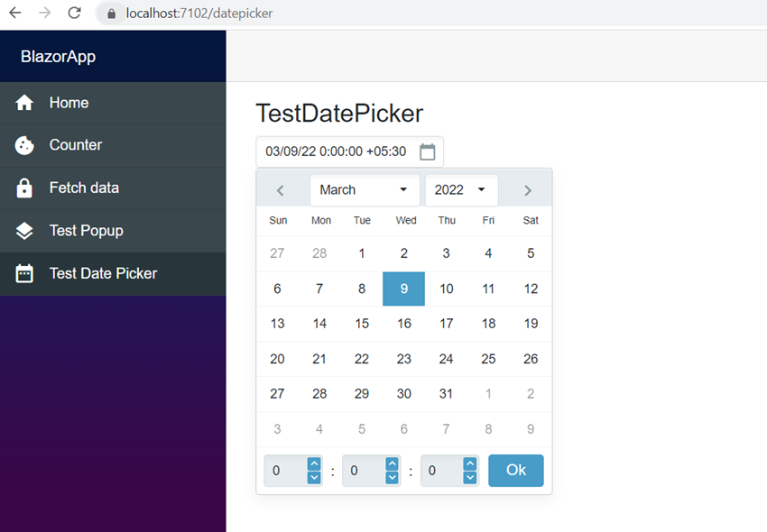
Task: Confirm selection with the Ok button
Action: 515,470
